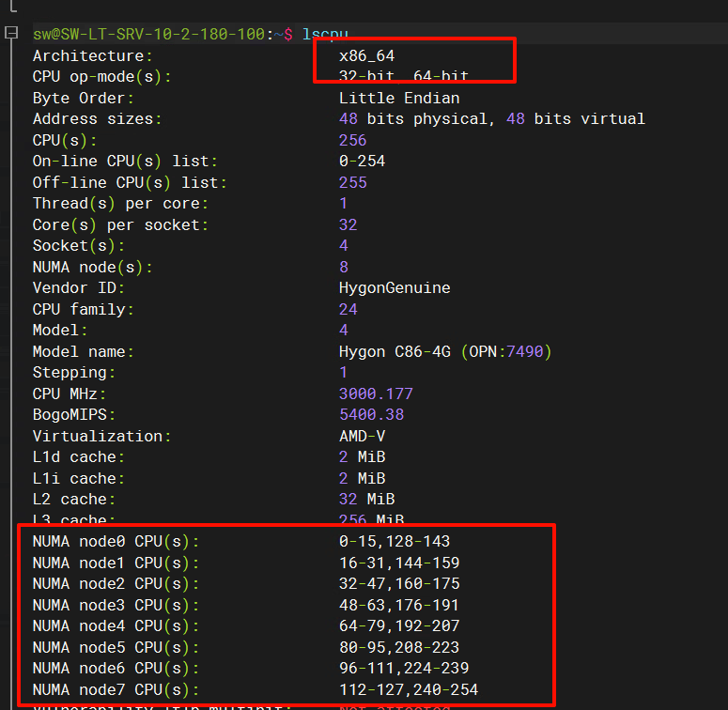
Task: Click the 'Model name:' label
Action: tap(83, 352)
